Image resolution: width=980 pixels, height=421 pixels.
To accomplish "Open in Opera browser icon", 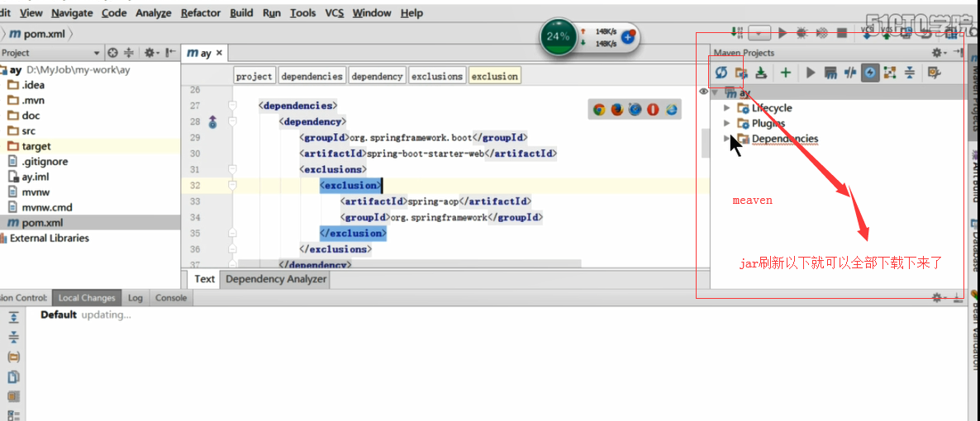I will (x=653, y=110).
